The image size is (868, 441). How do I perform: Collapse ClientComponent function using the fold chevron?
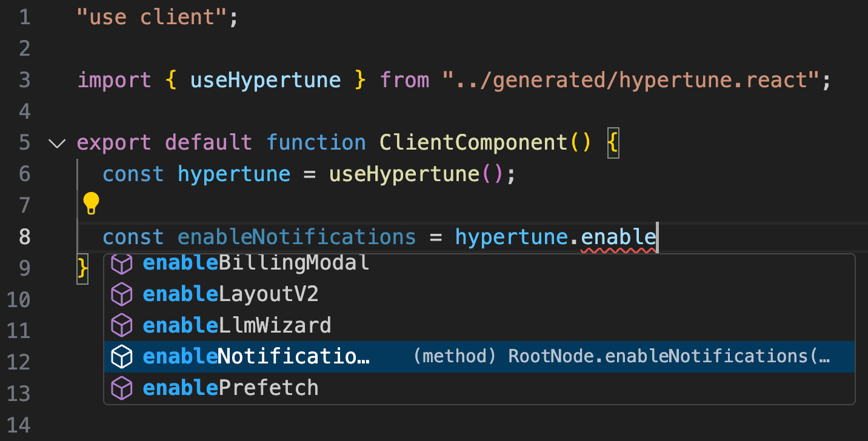pyautogui.click(x=57, y=144)
